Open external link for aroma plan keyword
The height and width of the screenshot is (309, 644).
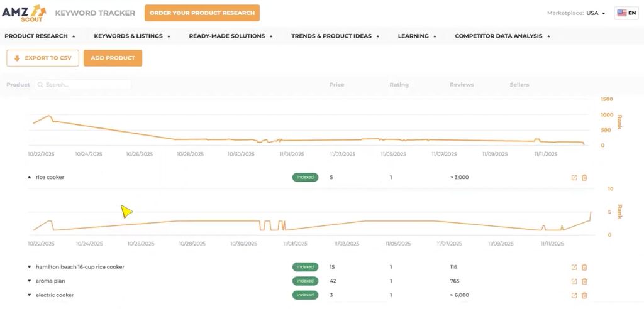(574, 281)
